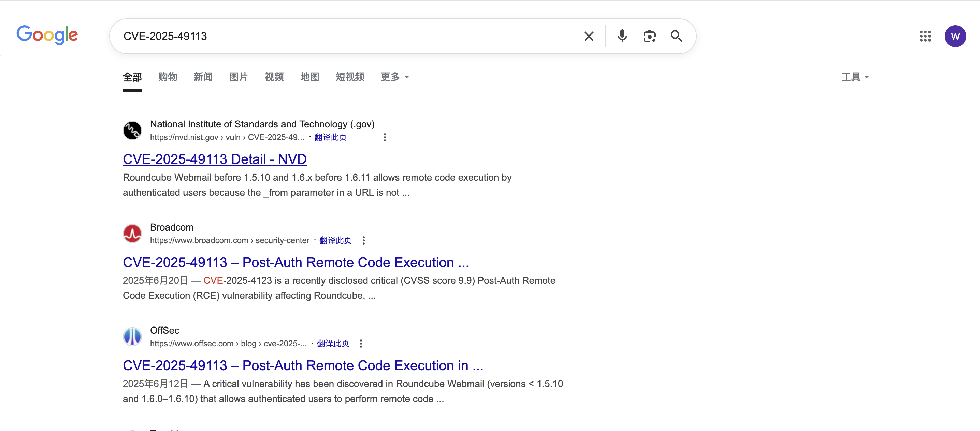Click the OffSec site favicon
980x431 pixels.
(132, 337)
